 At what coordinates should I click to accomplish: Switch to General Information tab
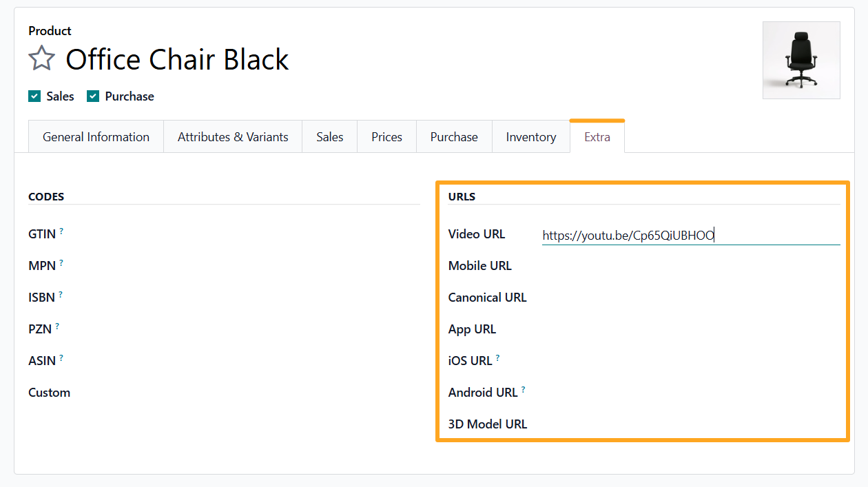click(96, 136)
